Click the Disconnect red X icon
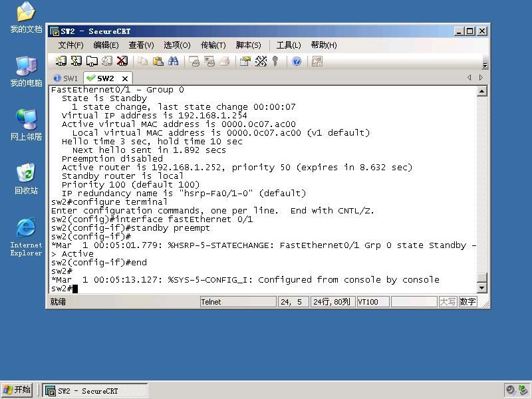The width and height of the screenshot is (532, 399). (x=122, y=61)
